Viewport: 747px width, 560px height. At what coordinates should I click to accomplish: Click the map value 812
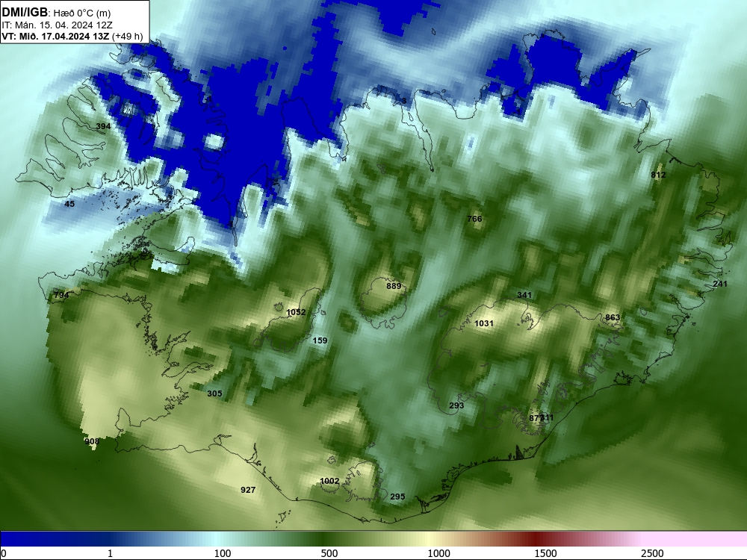[x=658, y=175]
